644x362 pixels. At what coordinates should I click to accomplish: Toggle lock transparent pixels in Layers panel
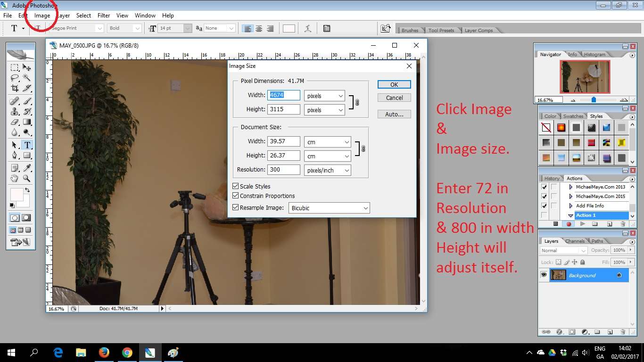coord(558,262)
